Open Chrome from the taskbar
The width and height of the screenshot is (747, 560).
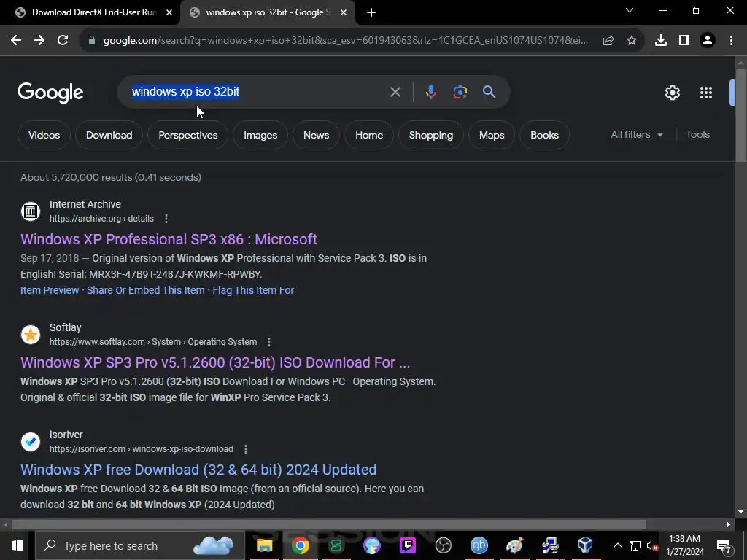(300, 545)
